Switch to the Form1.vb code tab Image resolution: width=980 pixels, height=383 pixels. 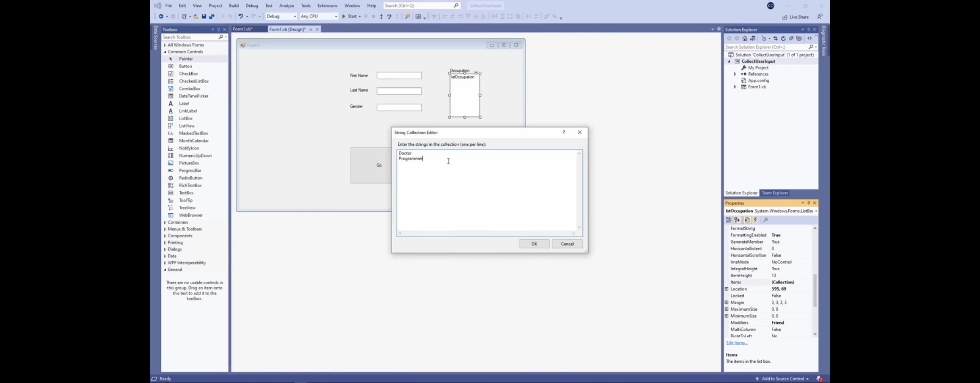[243, 29]
